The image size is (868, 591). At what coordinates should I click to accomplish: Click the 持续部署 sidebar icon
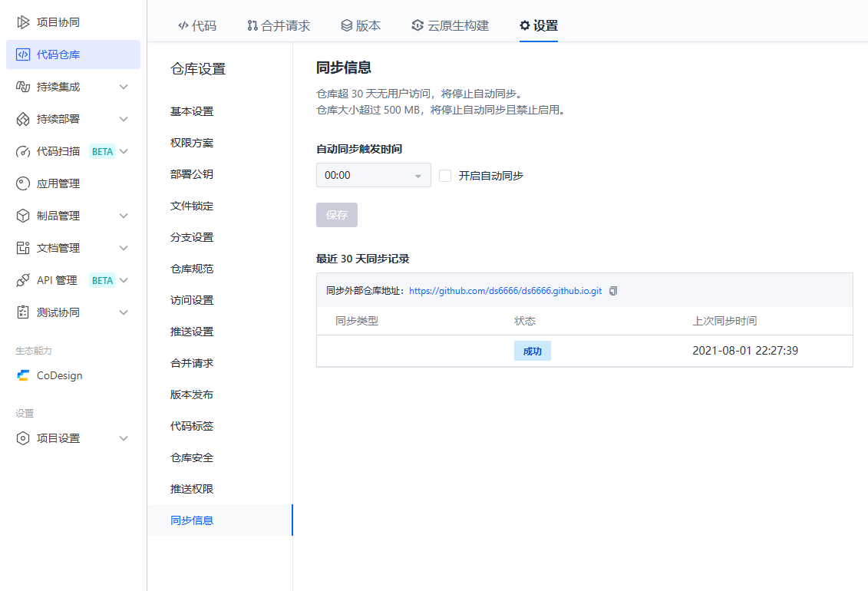(23, 119)
